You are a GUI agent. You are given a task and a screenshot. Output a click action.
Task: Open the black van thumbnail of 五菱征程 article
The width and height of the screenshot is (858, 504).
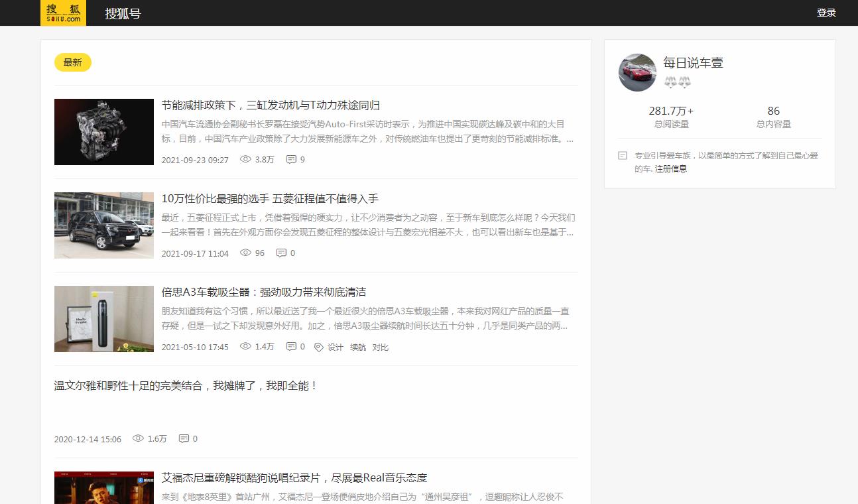click(x=104, y=225)
